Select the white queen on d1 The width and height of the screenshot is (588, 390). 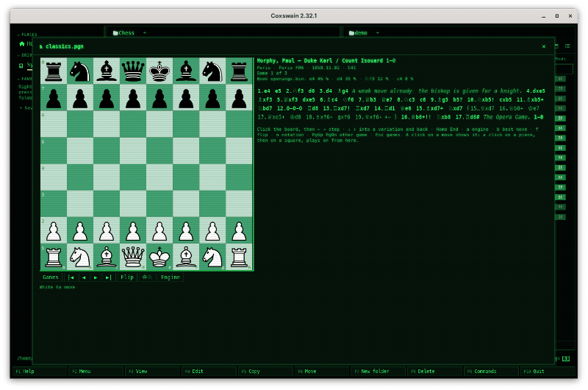click(133, 257)
